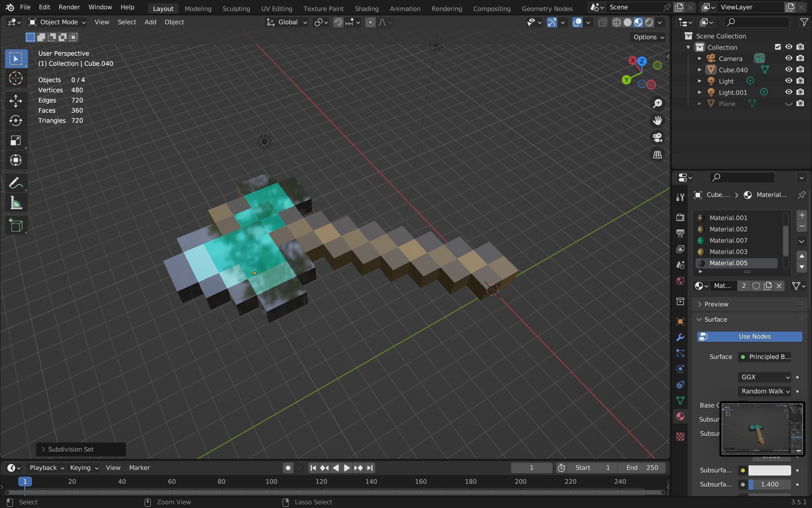
Task: Open the View Layer properties tab
Action: (x=680, y=249)
